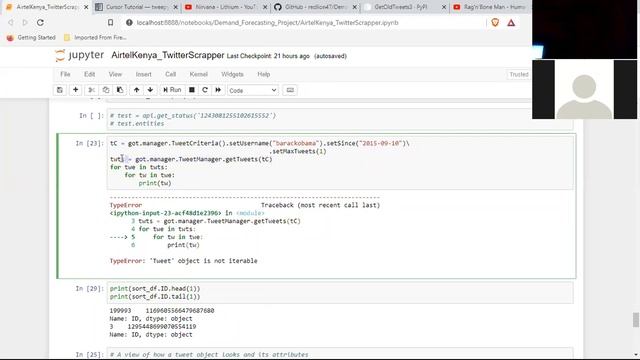This screenshot has width=640, height=360.
Task: Restart kernel and run all icon
Action: 218,90
